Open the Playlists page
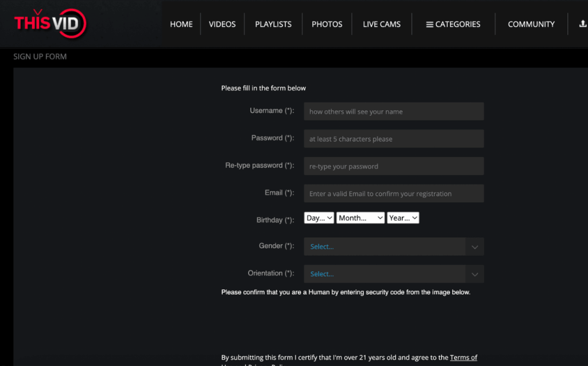The width and height of the screenshot is (588, 366). [273, 24]
